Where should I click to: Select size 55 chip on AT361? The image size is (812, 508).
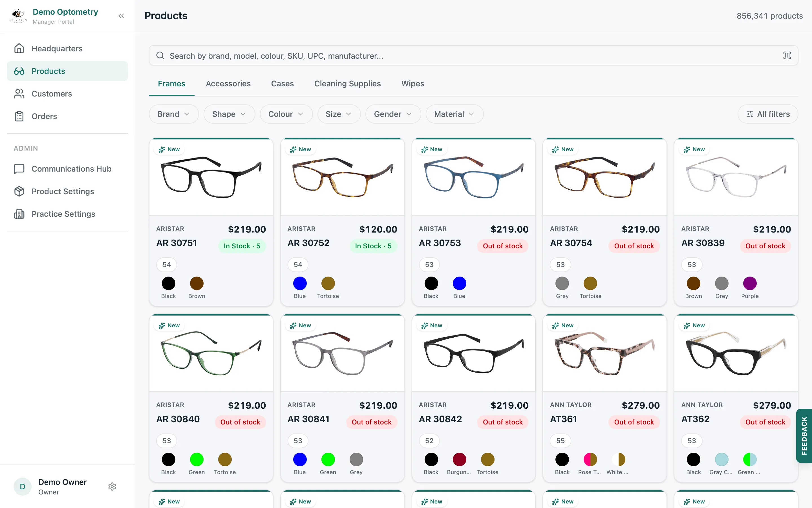point(560,441)
